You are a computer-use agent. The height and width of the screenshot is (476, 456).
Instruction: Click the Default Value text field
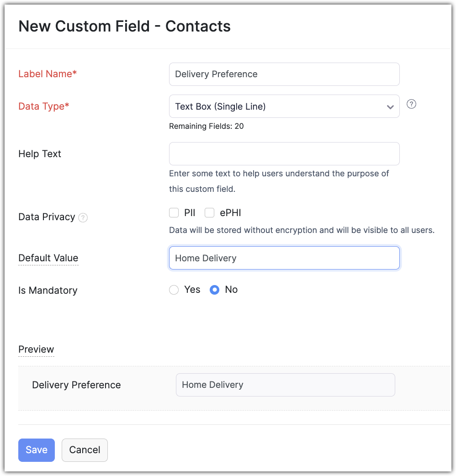[x=284, y=258]
